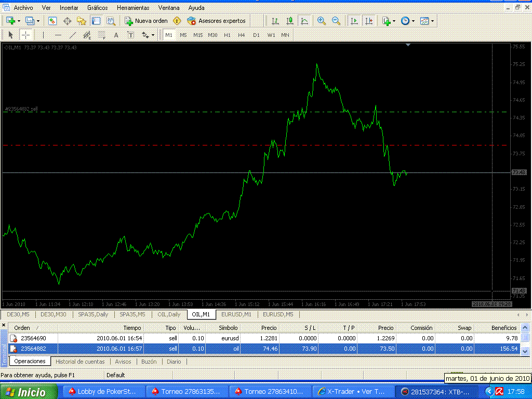Screen dimensions: 532x399
Task: Switch to the EURUSD,M1 chart tab
Action: (236, 314)
